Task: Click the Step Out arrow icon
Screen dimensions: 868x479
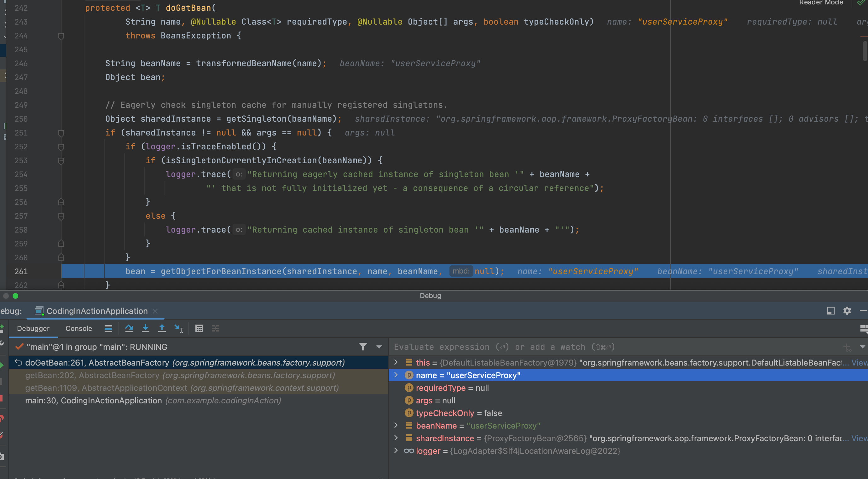Action: click(x=162, y=328)
